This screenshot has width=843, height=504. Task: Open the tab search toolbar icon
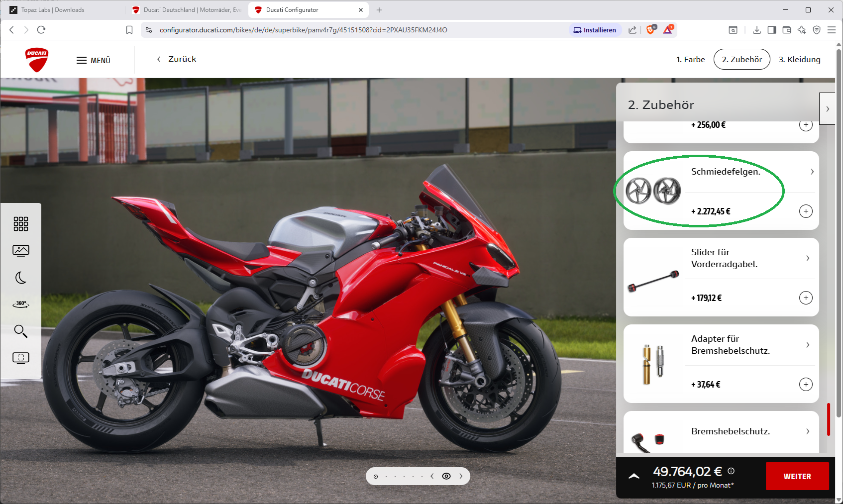(x=733, y=30)
